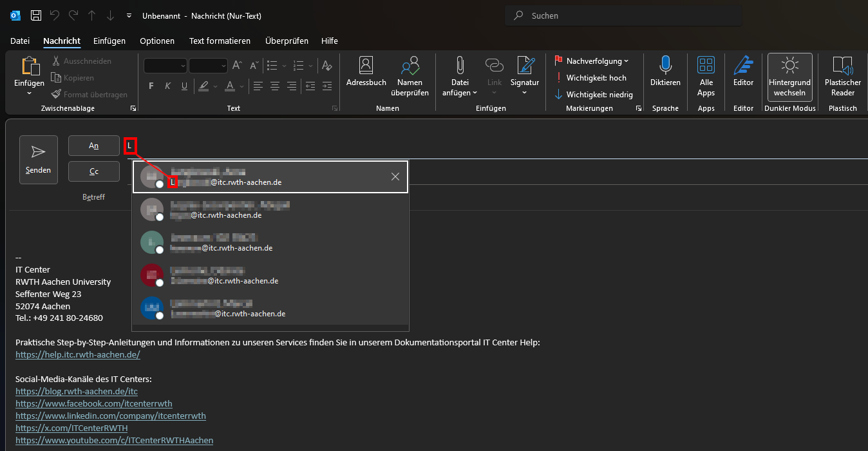Open the help.itc.rwth-aachen.de link
Viewport: 868px width, 451px height.
[x=78, y=355]
